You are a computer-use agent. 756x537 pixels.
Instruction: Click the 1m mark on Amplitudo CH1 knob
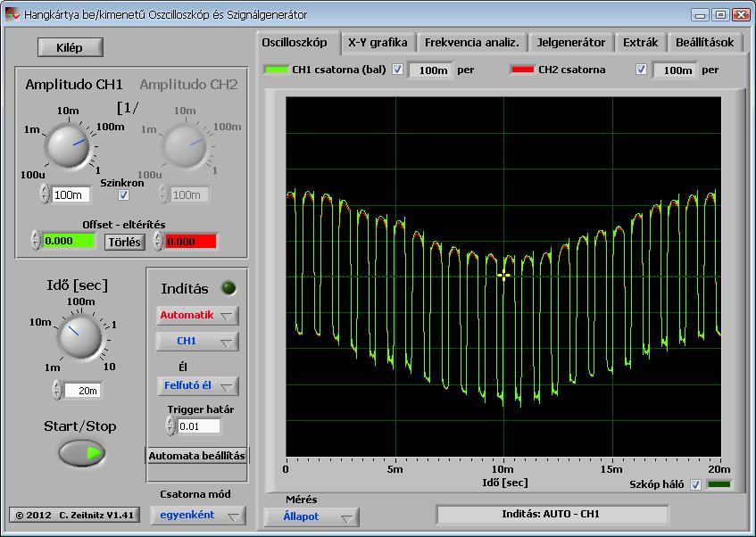(x=32, y=129)
